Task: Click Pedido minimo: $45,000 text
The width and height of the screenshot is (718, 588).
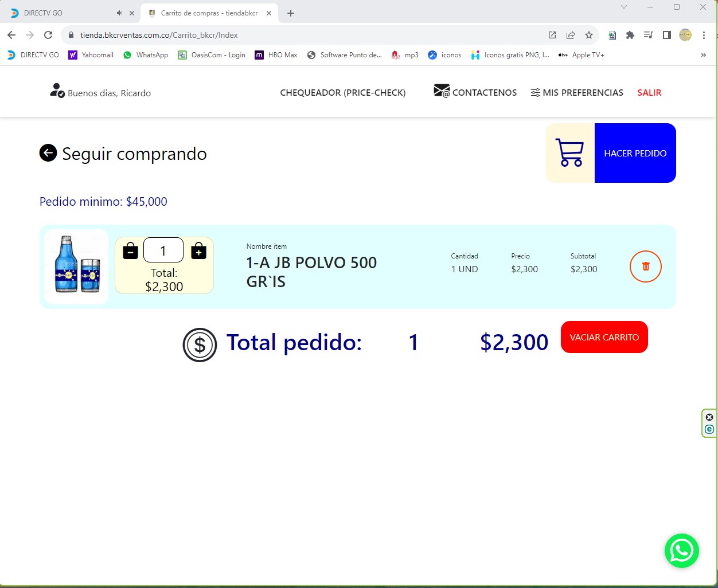Action: click(x=103, y=202)
